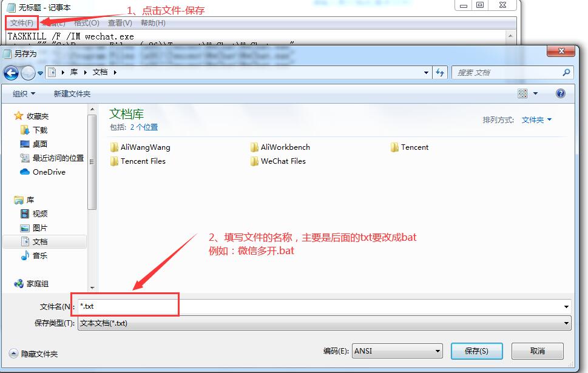
Task: Click the 保存(S) save button
Action: pos(476,351)
